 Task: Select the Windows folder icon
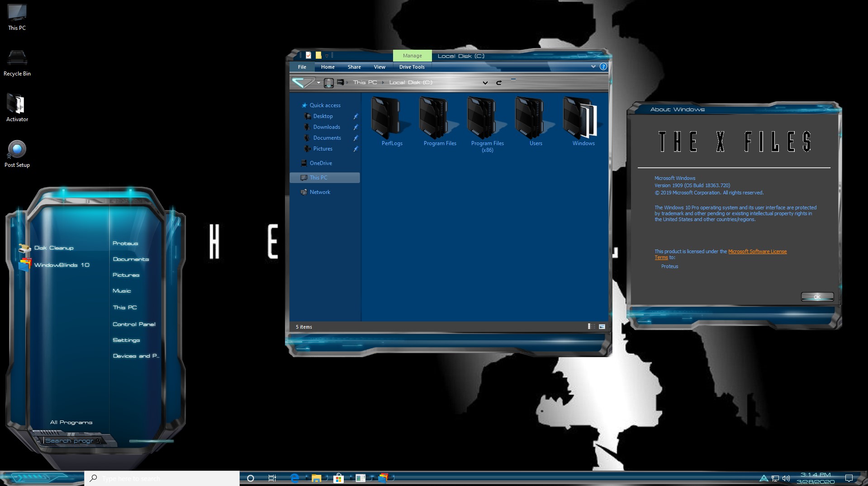(583, 121)
